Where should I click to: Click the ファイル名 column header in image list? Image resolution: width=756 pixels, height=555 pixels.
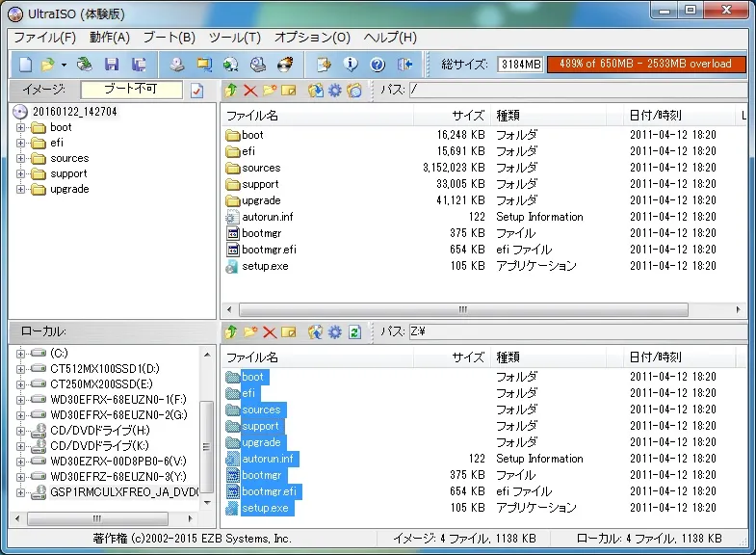tap(318, 116)
